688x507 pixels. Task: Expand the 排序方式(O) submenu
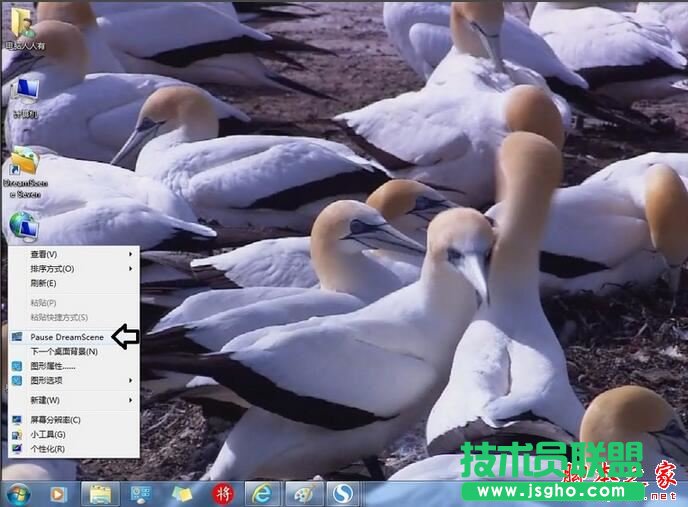[x=54, y=269]
